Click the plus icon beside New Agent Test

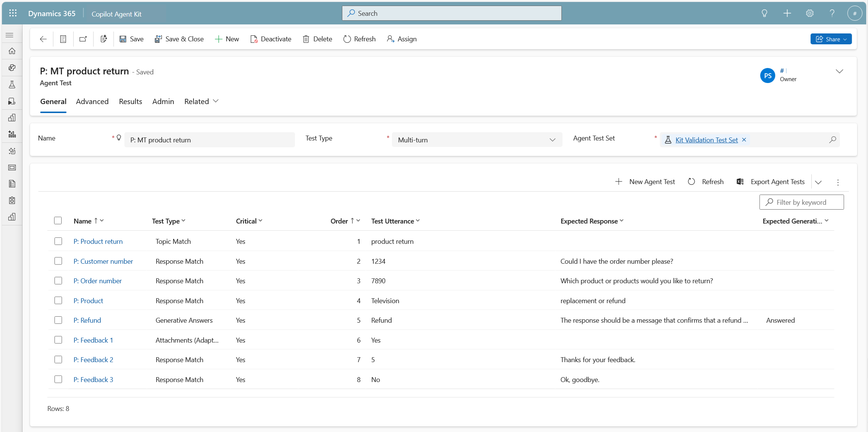pos(618,182)
